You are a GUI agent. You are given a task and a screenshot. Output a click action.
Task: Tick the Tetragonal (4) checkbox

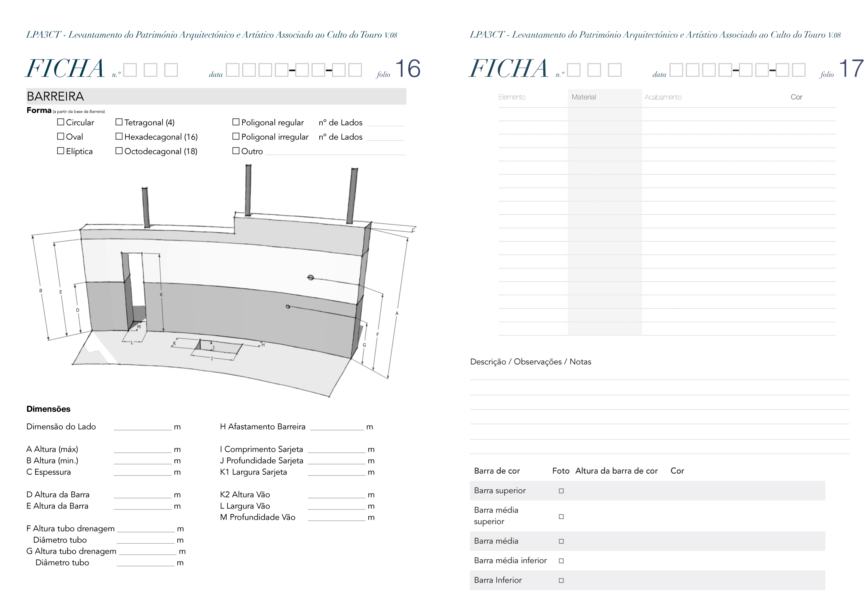pos(119,122)
